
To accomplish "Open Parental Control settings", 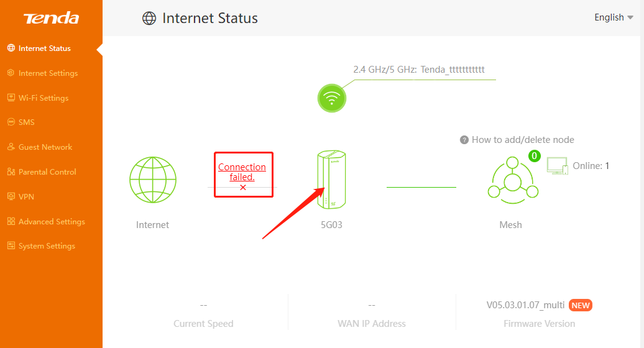I will pos(47,172).
